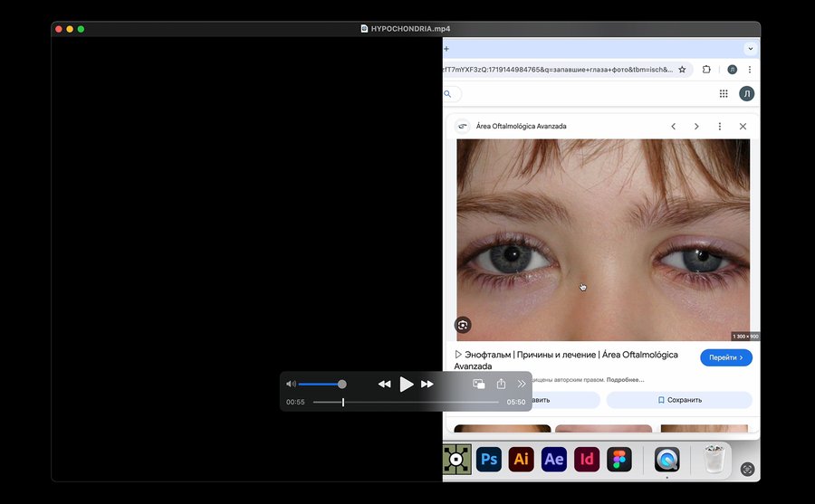Open the Chrome tab search dropdown arrow
Screen dimensions: 815x504
point(750,49)
